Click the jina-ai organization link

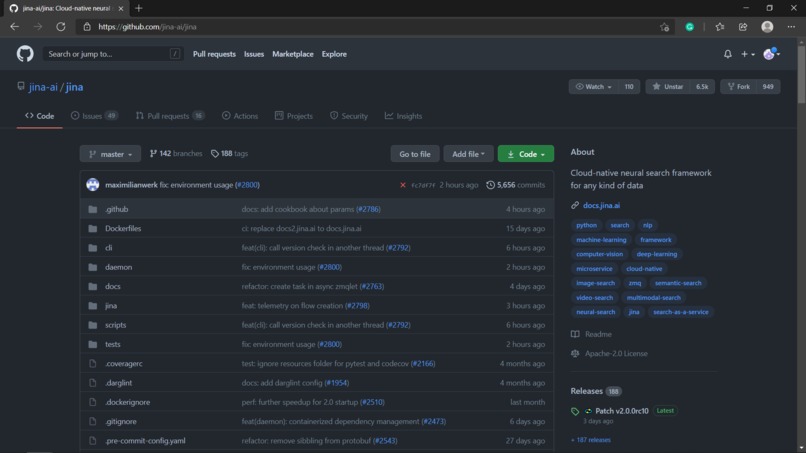pyautogui.click(x=43, y=87)
